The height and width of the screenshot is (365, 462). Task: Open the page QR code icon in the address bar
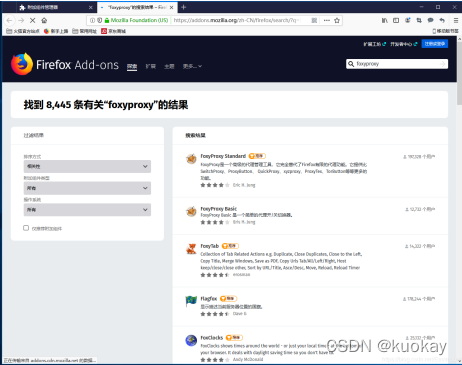pyautogui.click(x=314, y=20)
